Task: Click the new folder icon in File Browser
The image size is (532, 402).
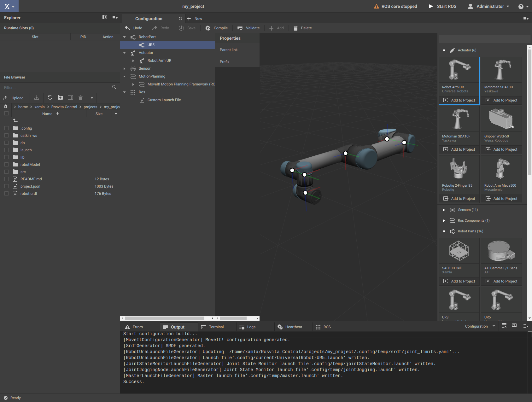Action: (60, 97)
